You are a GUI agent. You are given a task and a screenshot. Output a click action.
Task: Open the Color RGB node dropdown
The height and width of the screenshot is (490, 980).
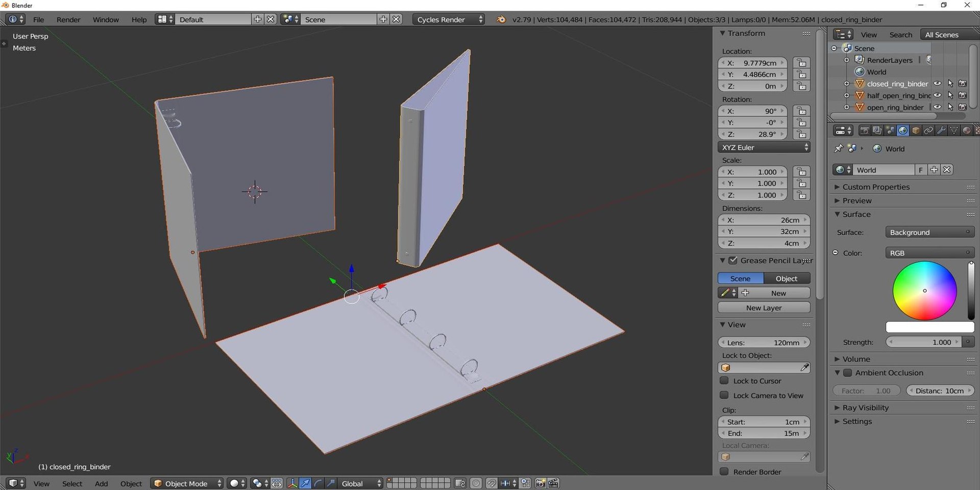pyautogui.click(x=929, y=253)
